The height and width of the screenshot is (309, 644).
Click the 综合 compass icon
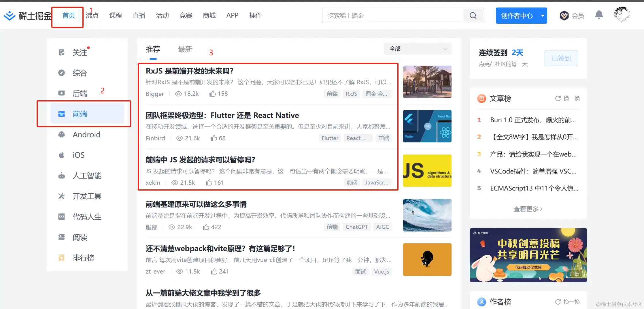pos(62,73)
